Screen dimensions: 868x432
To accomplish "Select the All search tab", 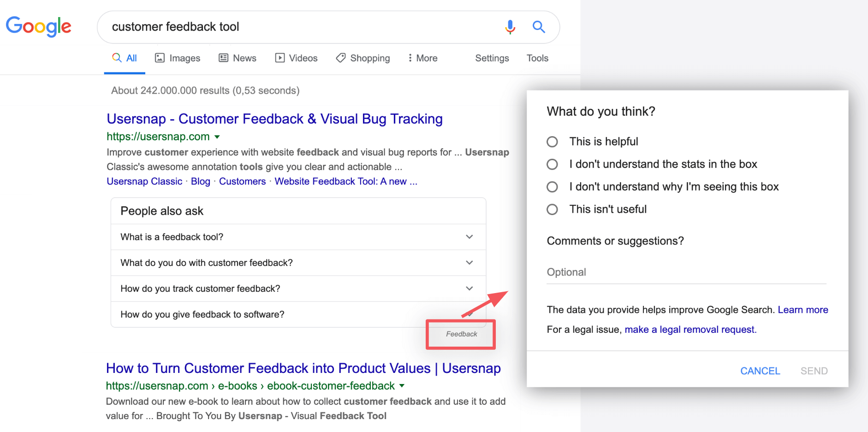I will pyautogui.click(x=125, y=58).
